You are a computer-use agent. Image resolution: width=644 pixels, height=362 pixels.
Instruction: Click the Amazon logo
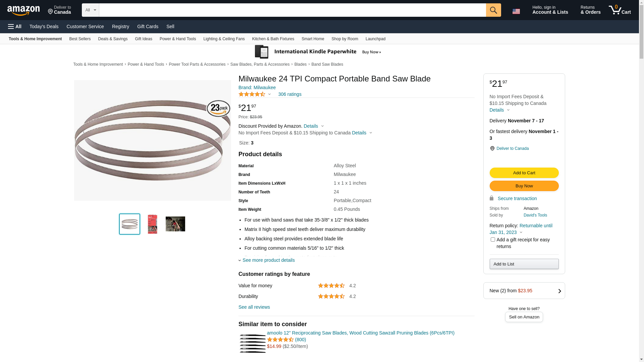tap(23, 11)
